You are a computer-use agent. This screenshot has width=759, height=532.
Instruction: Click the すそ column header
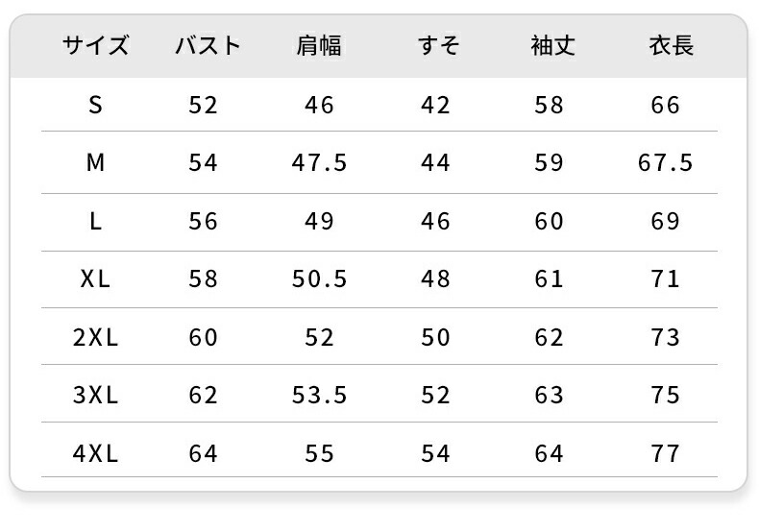[x=438, y=46]
